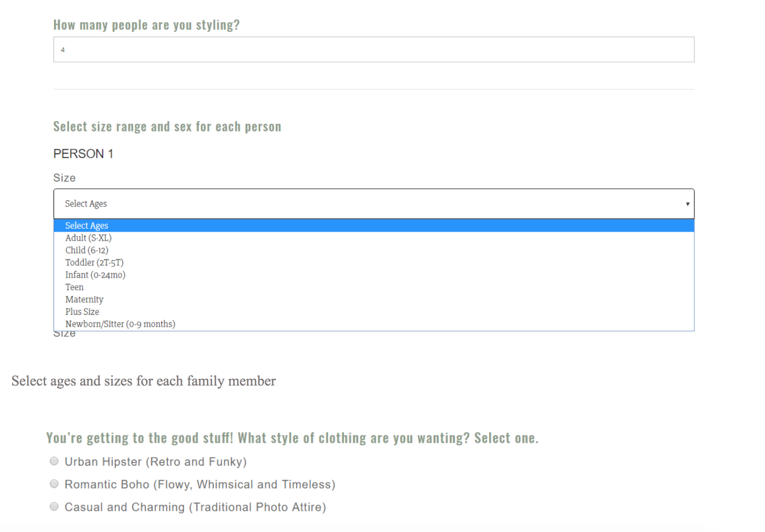Pick Maternity size option
The width and height of the screenshot is (765, 532).
84,300
